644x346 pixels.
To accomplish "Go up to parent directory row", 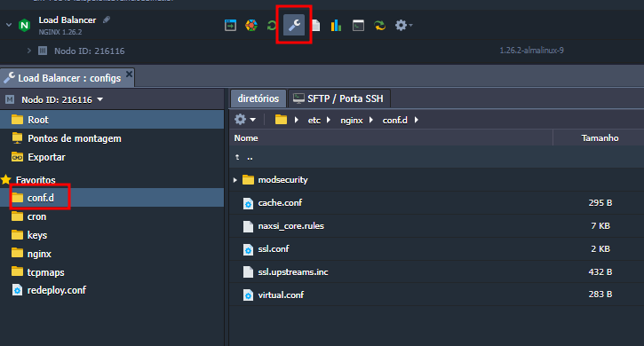I will tap(437, 157).
